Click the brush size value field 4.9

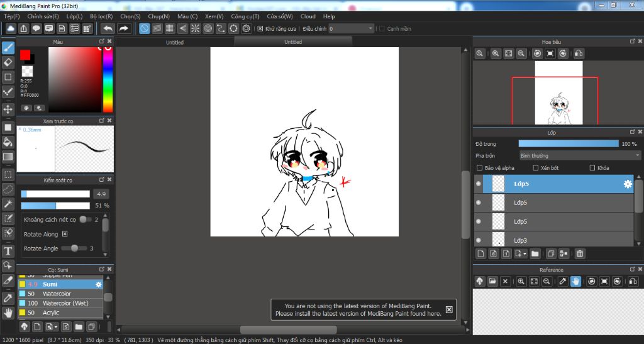(x=101, y=194)
